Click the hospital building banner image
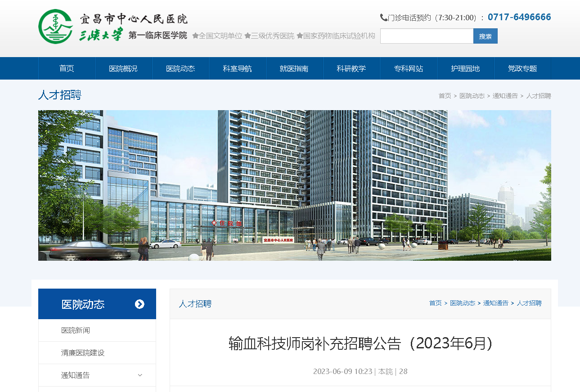 (x=295, y=185)
